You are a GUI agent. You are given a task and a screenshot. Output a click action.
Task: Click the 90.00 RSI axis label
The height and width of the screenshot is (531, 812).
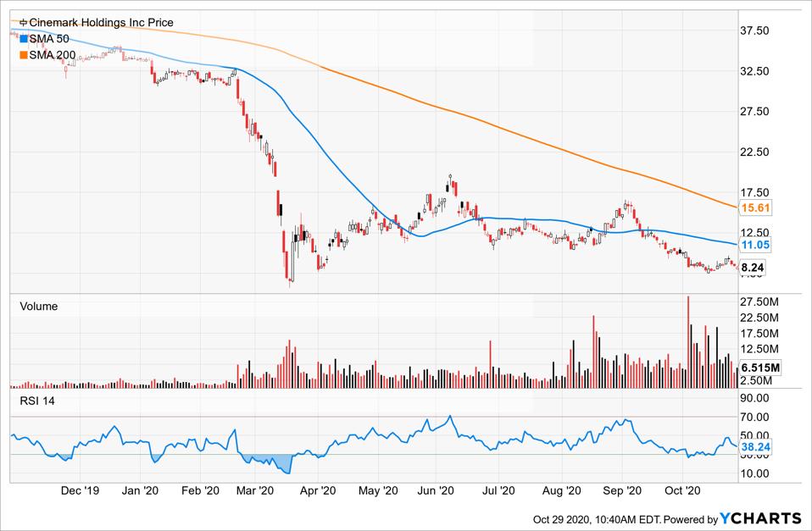(754, 398)
